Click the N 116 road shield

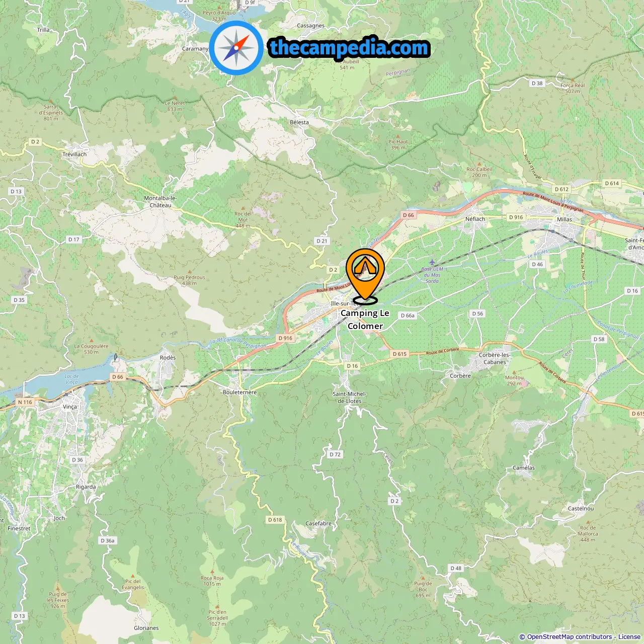[25, 402]
